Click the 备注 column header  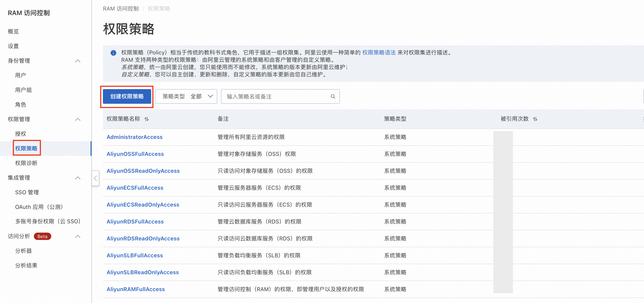(x=223, y=119)
